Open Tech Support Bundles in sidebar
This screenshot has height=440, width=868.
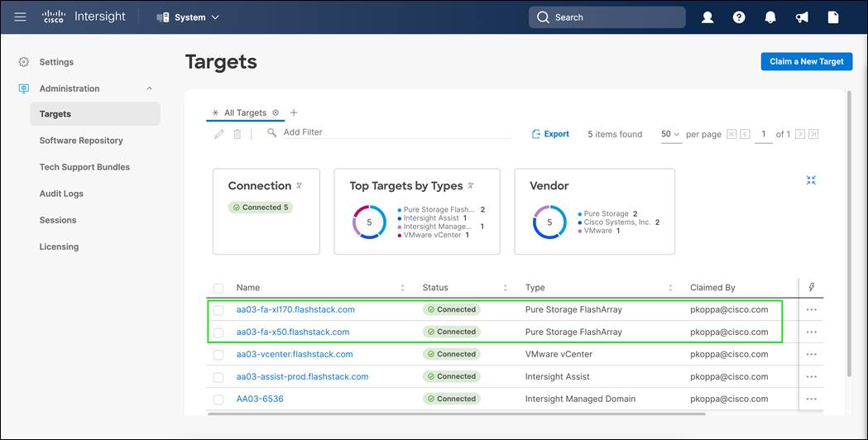pyautogui.click(x=84, y=167)
